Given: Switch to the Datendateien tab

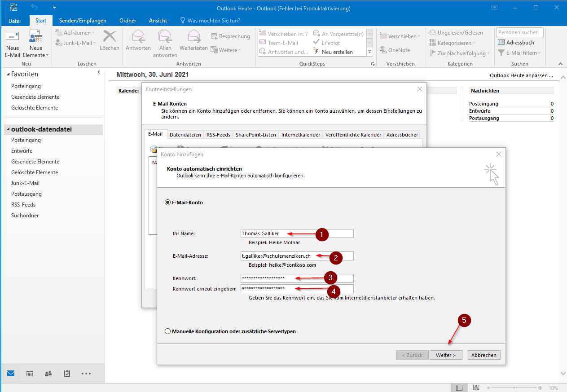Looking at the screenshot, I should pyautogui.click(x=185, y=135).
